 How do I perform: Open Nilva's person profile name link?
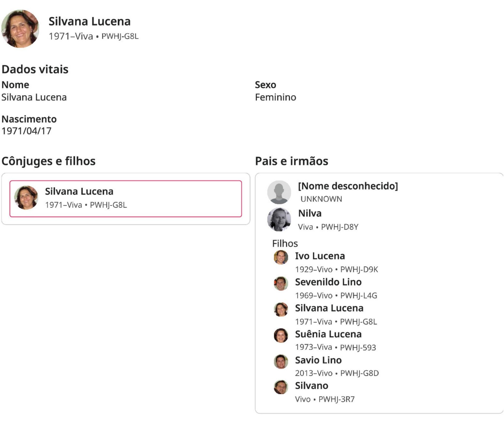coord(310,213)
